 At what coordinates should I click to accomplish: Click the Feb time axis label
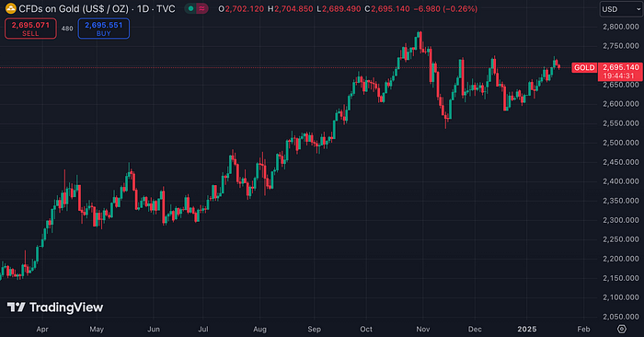coord(583,330)
